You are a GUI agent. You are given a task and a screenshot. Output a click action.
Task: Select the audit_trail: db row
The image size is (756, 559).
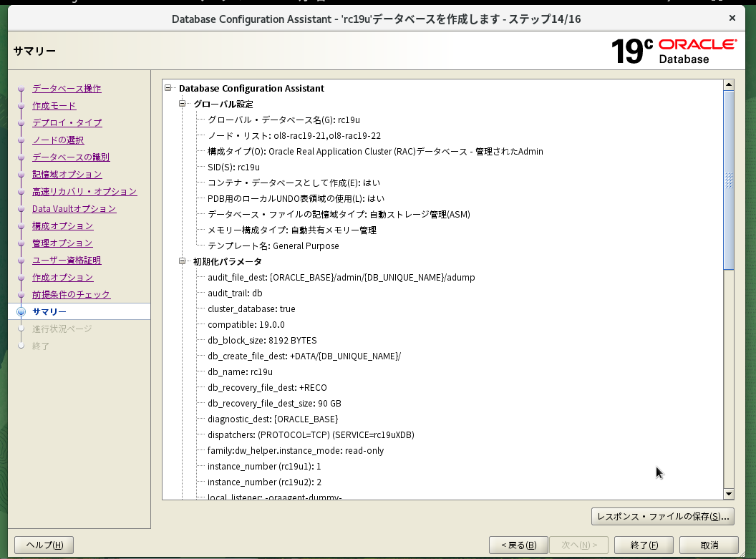235,293
